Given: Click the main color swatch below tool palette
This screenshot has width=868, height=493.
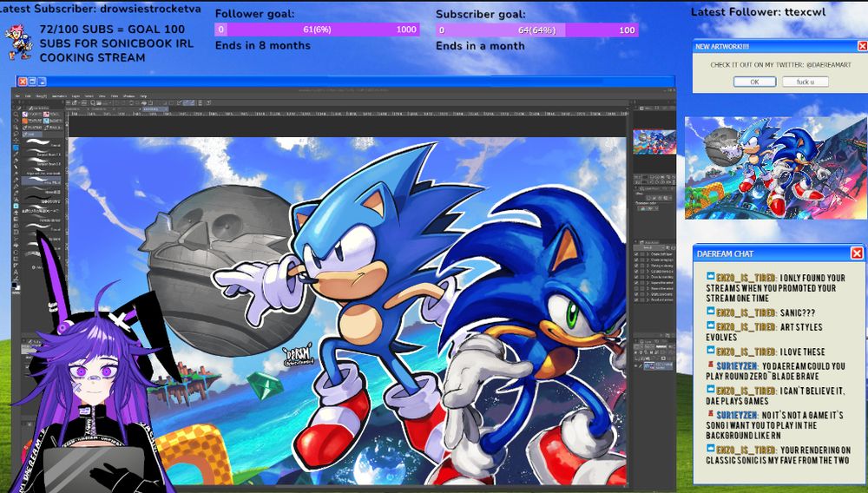Looking at the screenshot, I should click(x=15, y=285).
